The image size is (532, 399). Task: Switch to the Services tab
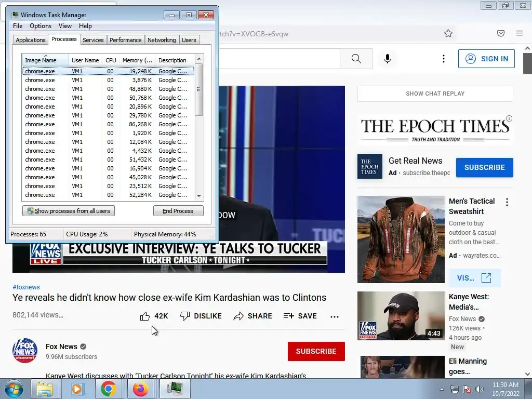(93, 40)
